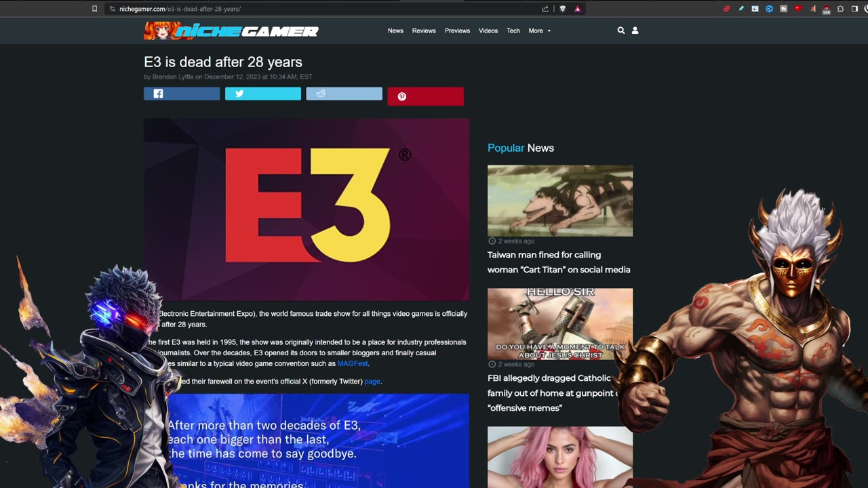Click the bookmark icon left of address bar
Image resolution: width=868 pixels, height=488 pixels.
[x=94, y=9]
